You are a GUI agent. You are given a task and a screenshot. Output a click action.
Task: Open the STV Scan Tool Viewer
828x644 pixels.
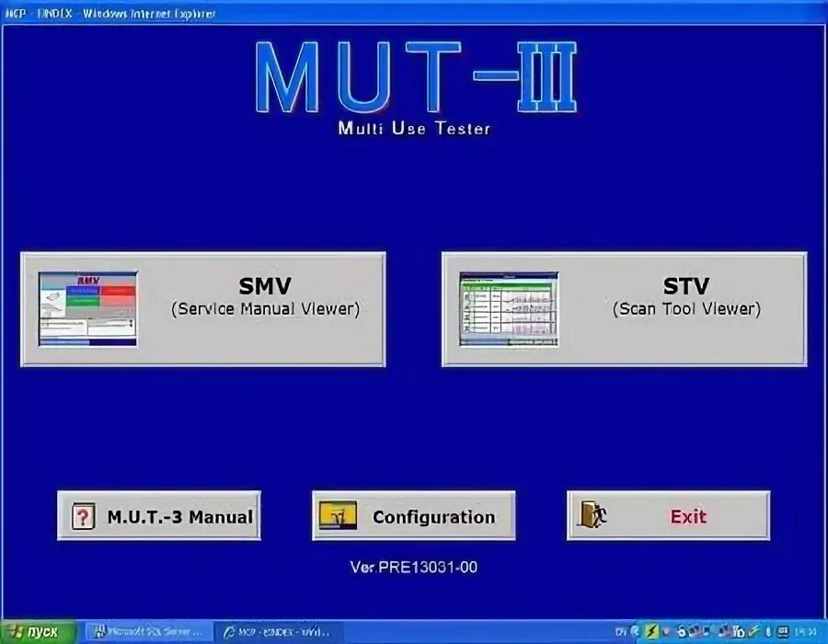pyautogui.click(x=624, y=309)
